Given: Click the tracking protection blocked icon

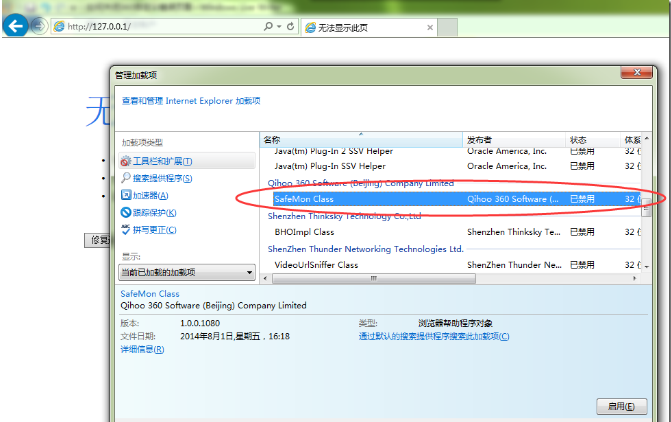Looking at the screenshot, I should [125, 212].
